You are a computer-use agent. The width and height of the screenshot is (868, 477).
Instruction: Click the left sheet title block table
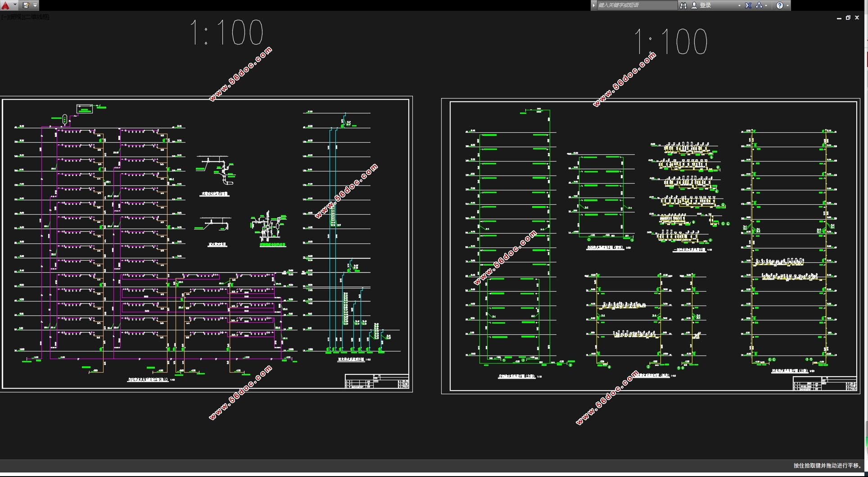click(x=377, y=381)
